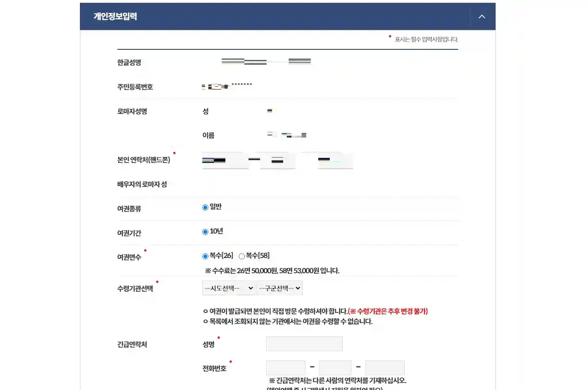Select the 10년 passport period radio button
The image size is (588, 390).
[x=205, y=232]
